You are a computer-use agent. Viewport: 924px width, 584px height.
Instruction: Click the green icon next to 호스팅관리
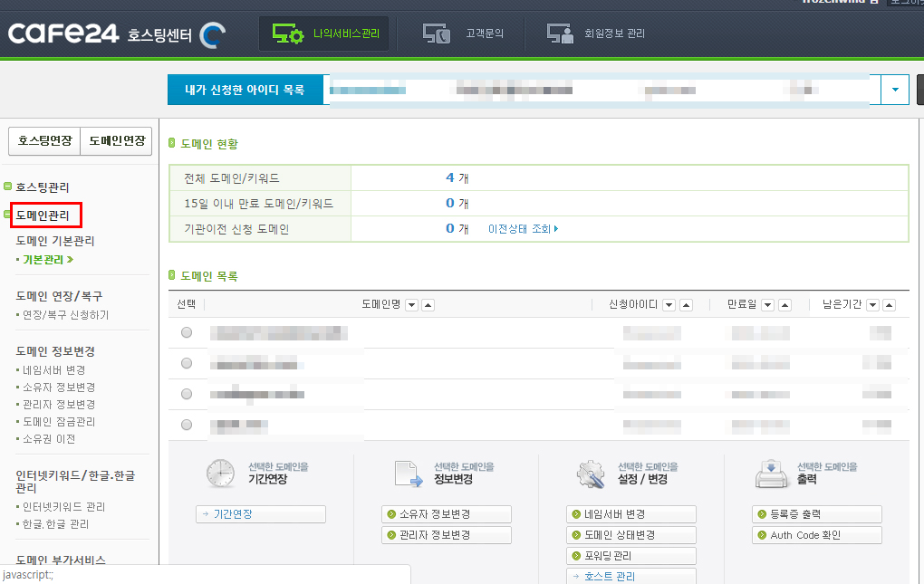(7, 187)
